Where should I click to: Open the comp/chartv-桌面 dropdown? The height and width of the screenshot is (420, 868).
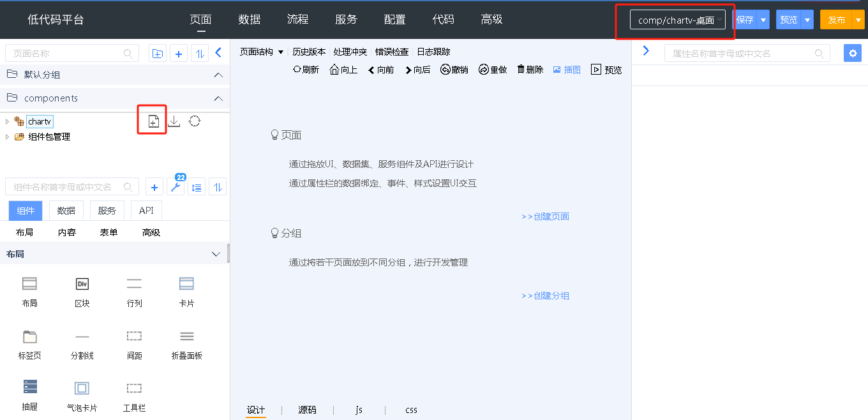[677, 20]
